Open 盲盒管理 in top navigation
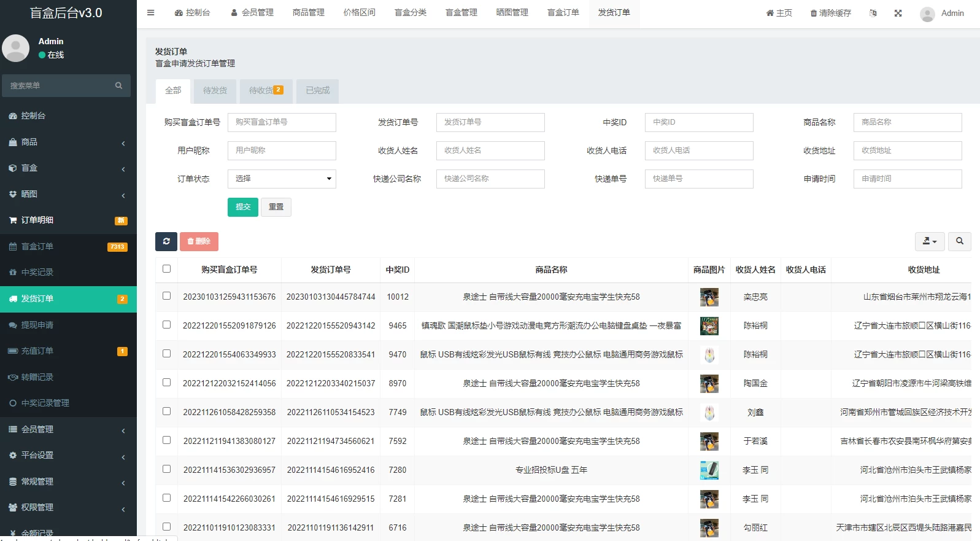The image size is (980, 541). pos(461,13)
